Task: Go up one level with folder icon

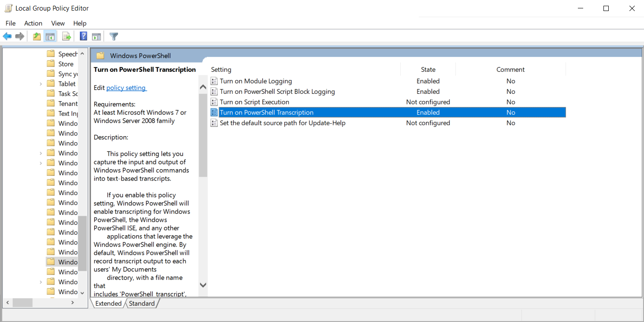Action: tap(37, 37)
